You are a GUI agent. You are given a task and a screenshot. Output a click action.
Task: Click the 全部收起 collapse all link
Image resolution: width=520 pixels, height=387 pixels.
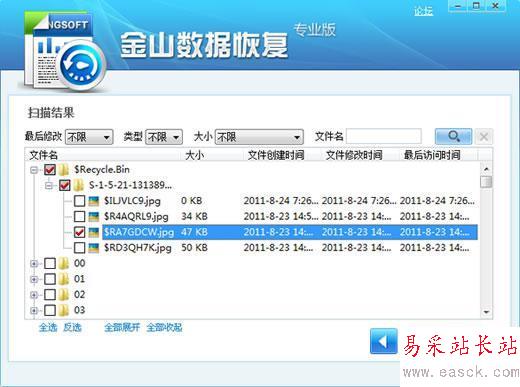(x=164, y=328)
